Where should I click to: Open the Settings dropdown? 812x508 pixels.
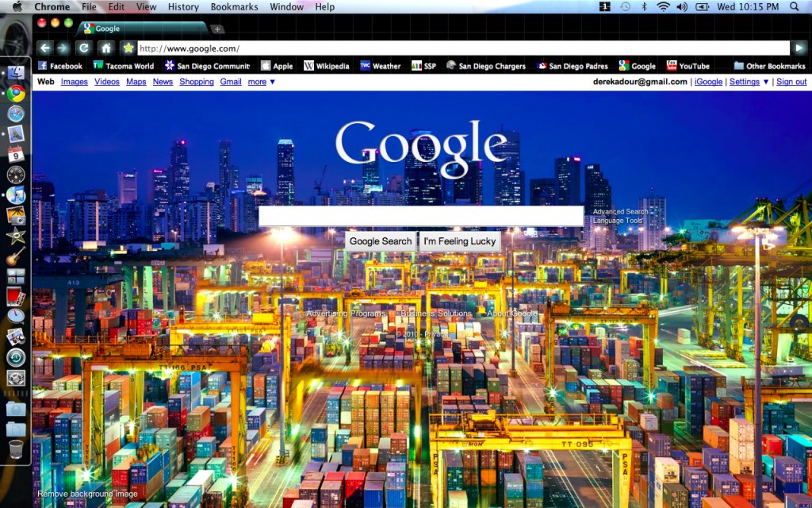[x=749, y=82]
